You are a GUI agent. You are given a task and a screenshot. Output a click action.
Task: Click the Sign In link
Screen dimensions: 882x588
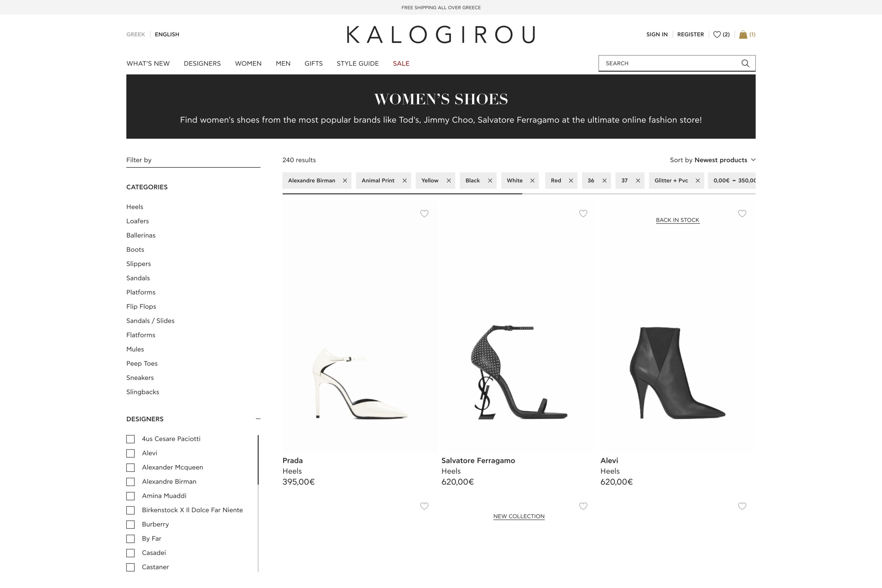click(x=657, y=34)
